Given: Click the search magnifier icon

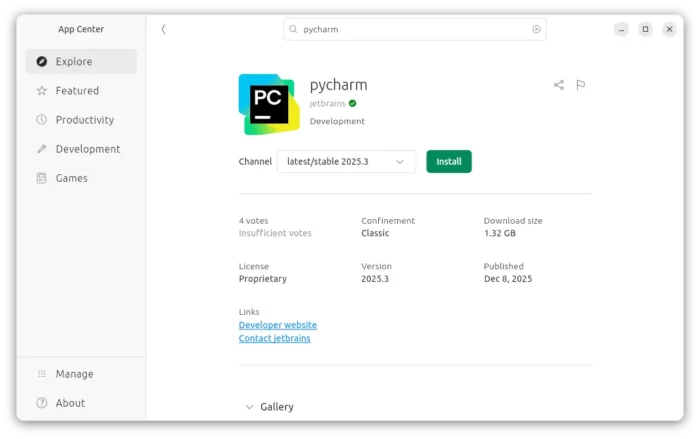Looking at the screenshot, I should coord(293,30).
